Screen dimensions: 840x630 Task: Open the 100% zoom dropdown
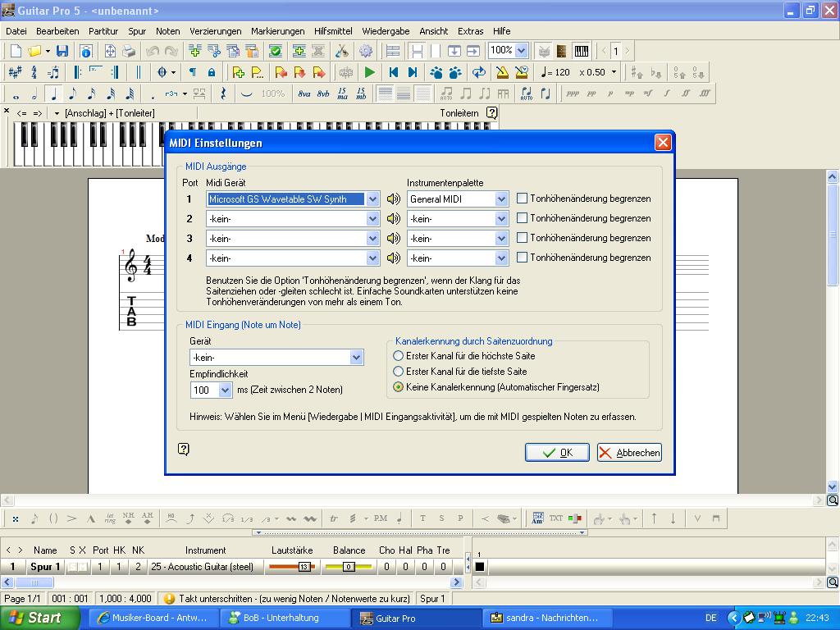point(521,50)
